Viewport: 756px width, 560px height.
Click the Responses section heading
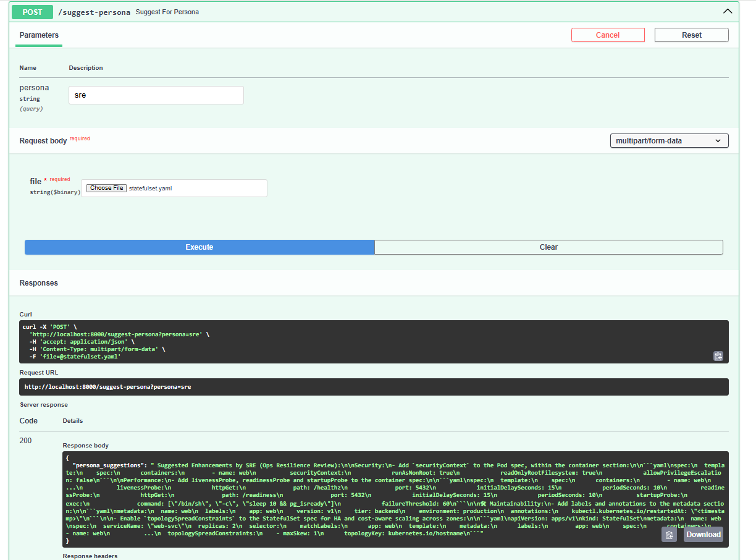39,283
